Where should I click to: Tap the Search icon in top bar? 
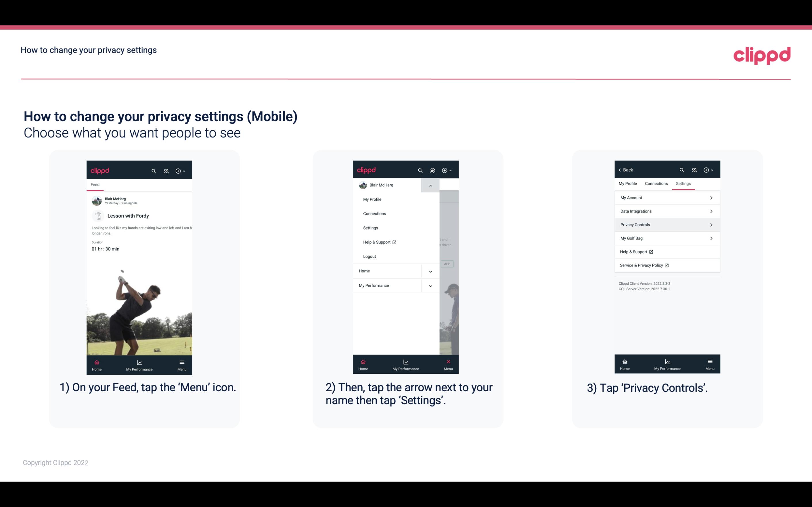[154, 170]
